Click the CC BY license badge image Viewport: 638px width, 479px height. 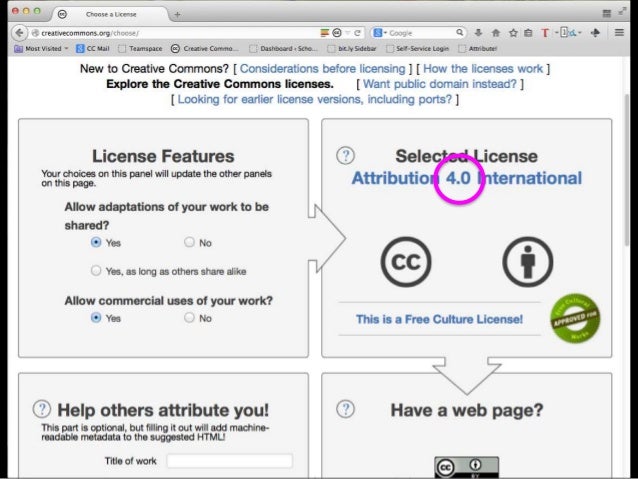tap(466, 467)
